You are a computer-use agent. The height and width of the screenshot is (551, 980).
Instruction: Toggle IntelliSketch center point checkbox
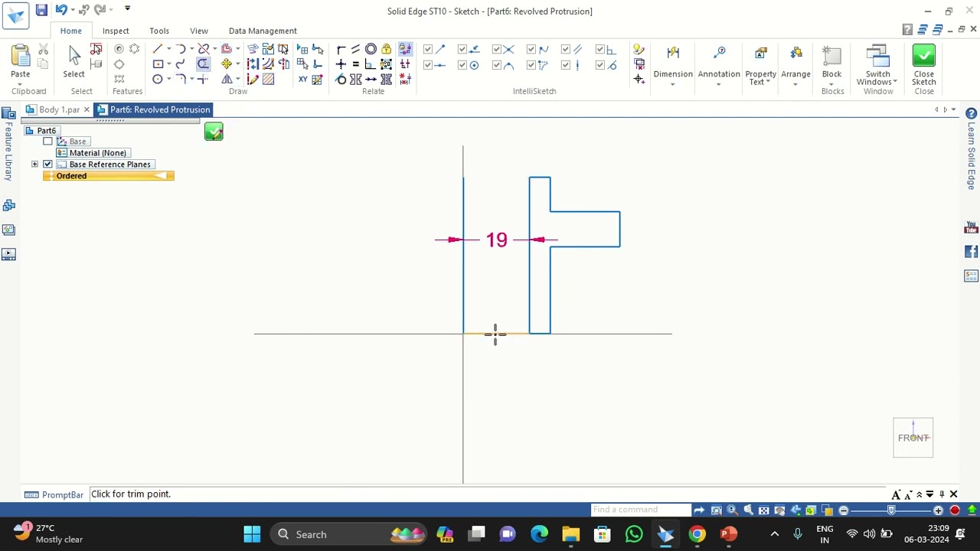tap(462, 65)
